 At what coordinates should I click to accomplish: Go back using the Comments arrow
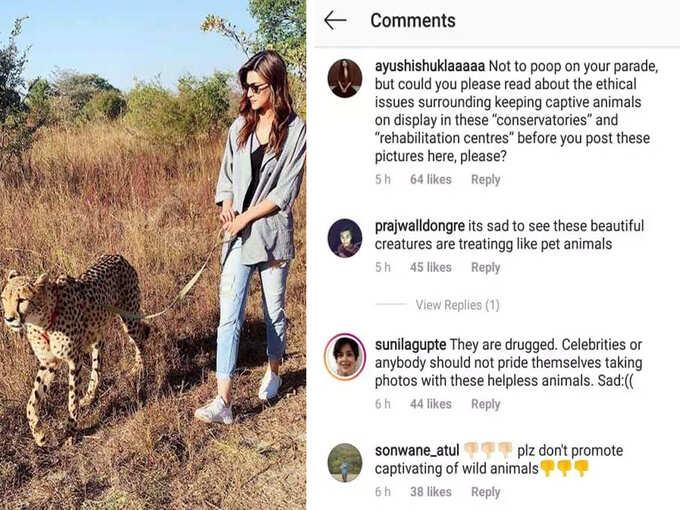pyautogui.click(x=335, y=20)
